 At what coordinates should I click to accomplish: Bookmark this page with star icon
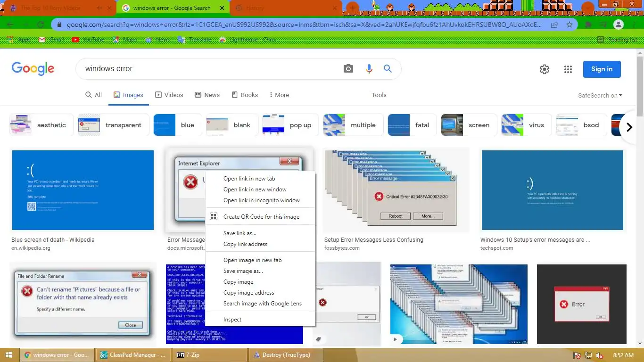click(570, 25)
